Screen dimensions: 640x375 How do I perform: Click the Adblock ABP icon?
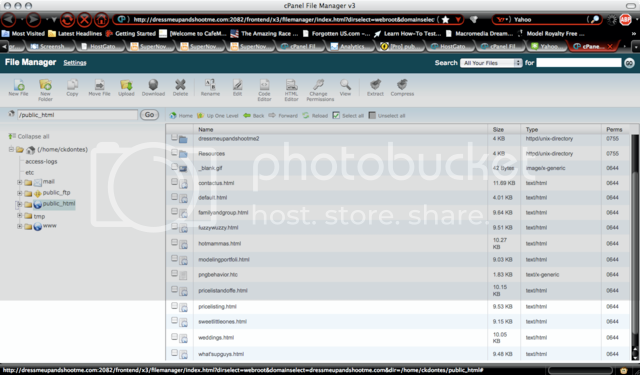pyautogui.click(x=625, y=19)
